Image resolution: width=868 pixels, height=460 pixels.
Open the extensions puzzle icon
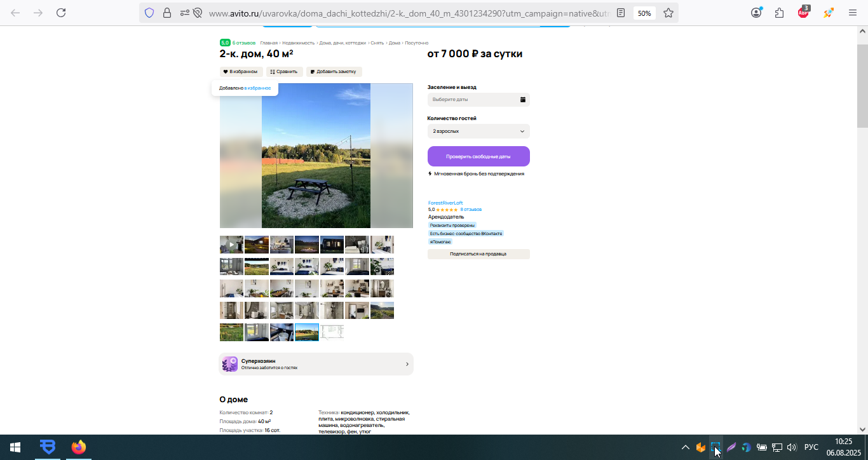(780, 13)
